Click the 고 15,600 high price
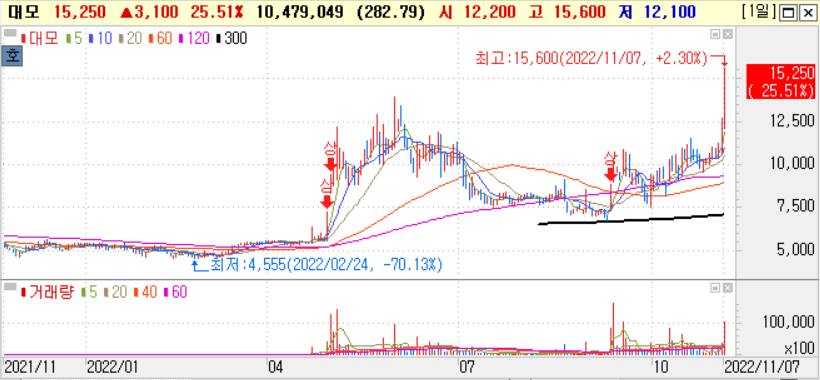The width and height of the screenshot is (820, 380). 567,11
